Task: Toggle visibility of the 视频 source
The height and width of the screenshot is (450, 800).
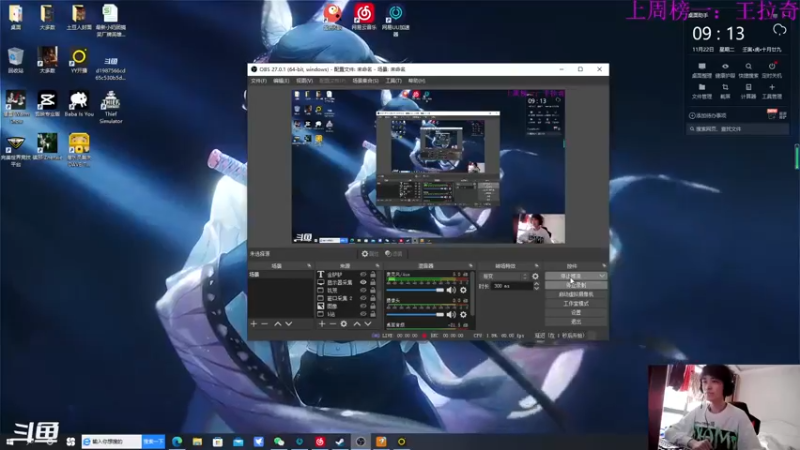Action: (363, 290)
